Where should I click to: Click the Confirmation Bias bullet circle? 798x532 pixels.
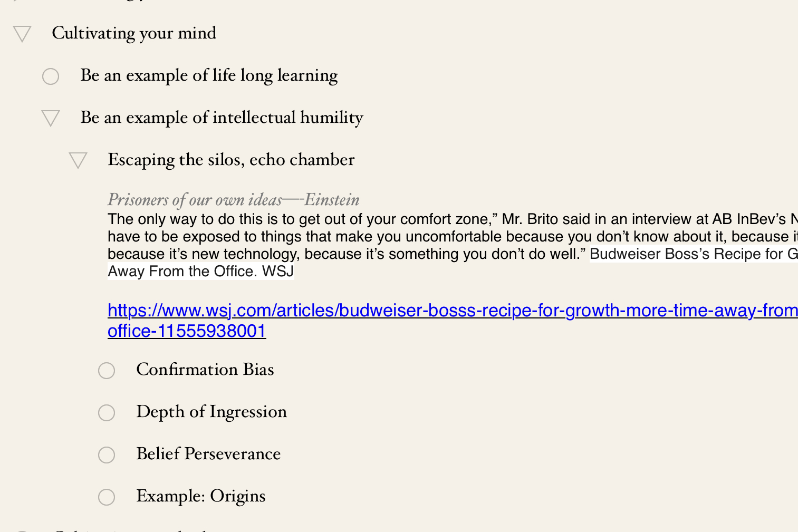(x=107, y=371)
